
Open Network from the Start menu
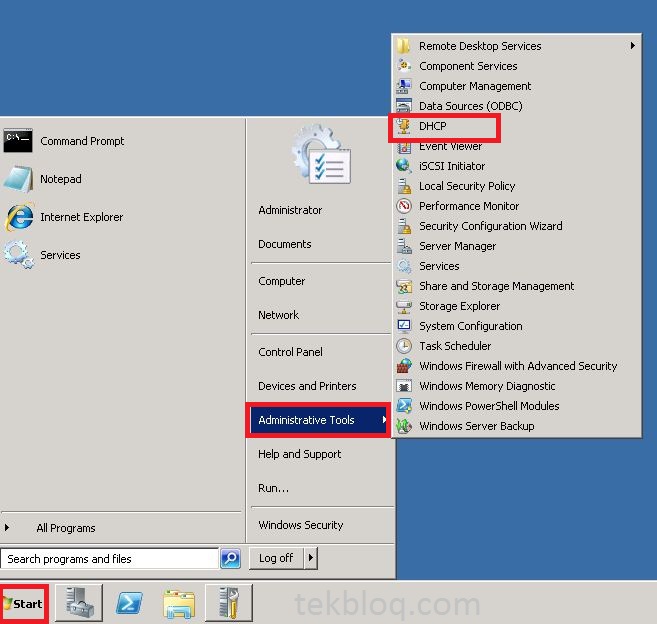click(x=278, y=315)
